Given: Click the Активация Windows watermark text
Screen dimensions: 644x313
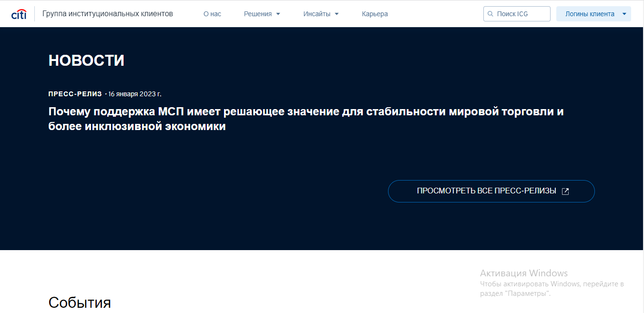Looking at the screenshot, I should 523,273.
